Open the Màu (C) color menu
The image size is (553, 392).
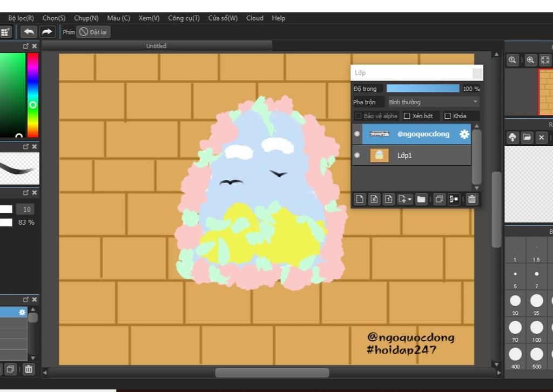coord(118,18)
